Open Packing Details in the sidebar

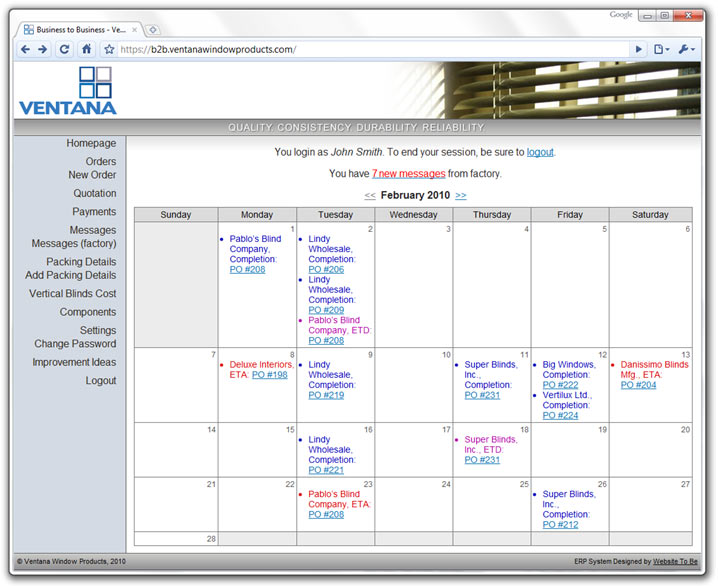(x=81, y=262)
